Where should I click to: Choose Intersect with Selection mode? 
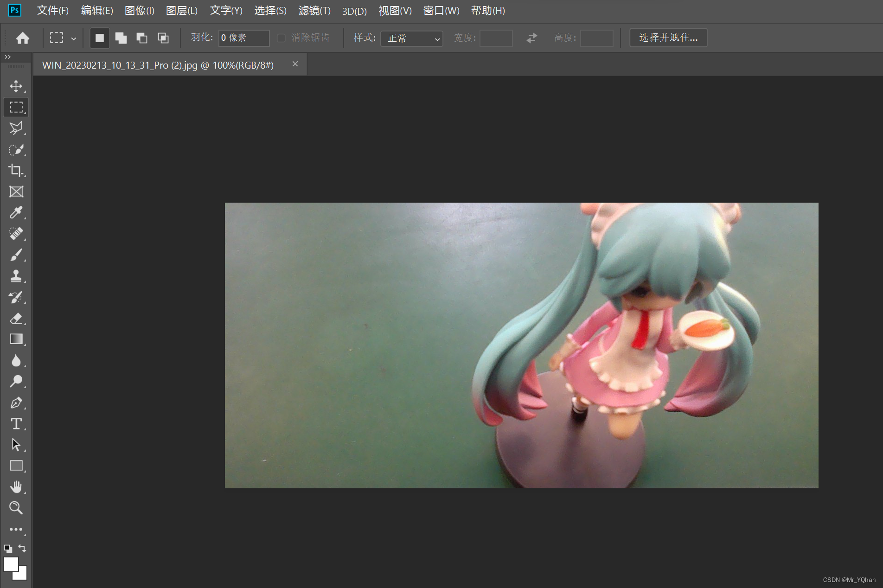point(163,38)
